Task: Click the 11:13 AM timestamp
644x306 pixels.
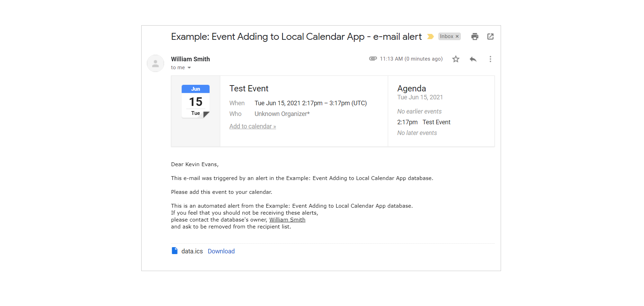Action: tap(411, 59)
